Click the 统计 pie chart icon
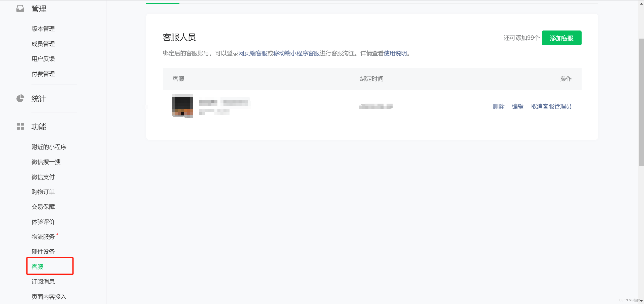The image size is (644, 304). [x=20, y=99]
